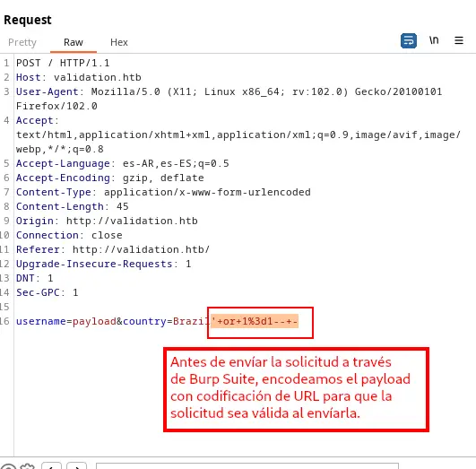This screenshot has height=469, width=476.
Task: Click the red annotation text about Burp Suite
Action: click(290, 387)
